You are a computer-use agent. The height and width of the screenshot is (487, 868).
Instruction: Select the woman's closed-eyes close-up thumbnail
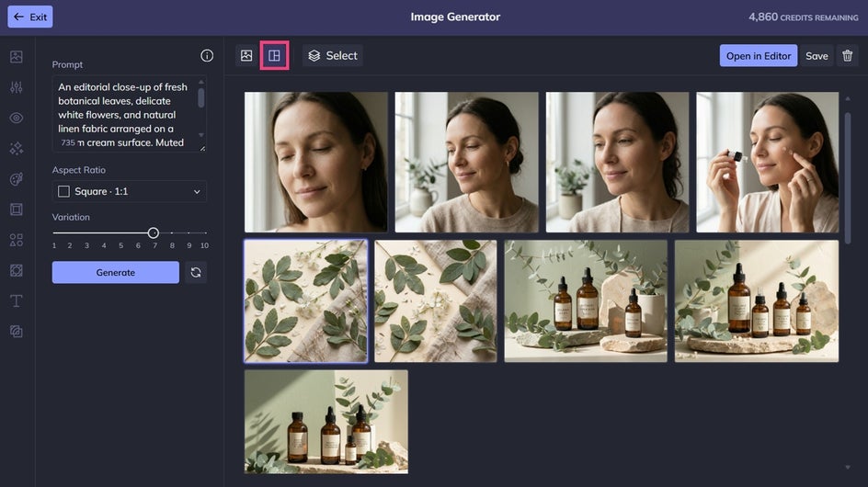tap(316, 162)
